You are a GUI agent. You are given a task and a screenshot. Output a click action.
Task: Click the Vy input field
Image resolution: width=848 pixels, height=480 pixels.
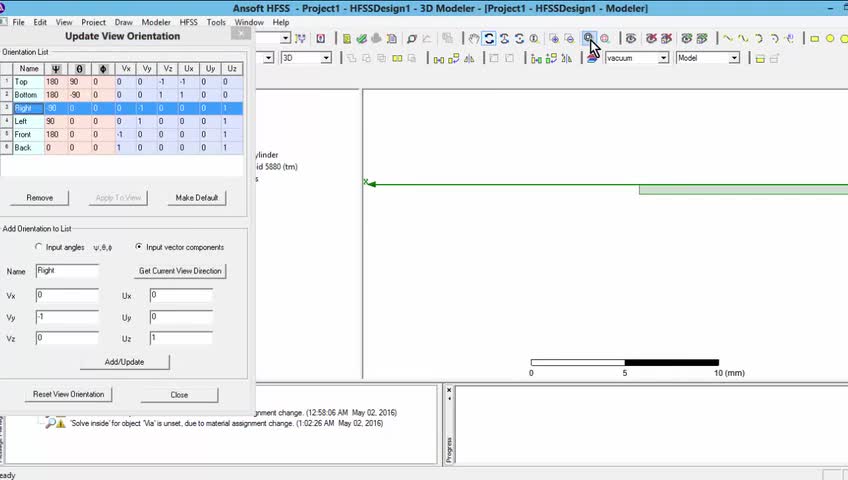(67, 317)
